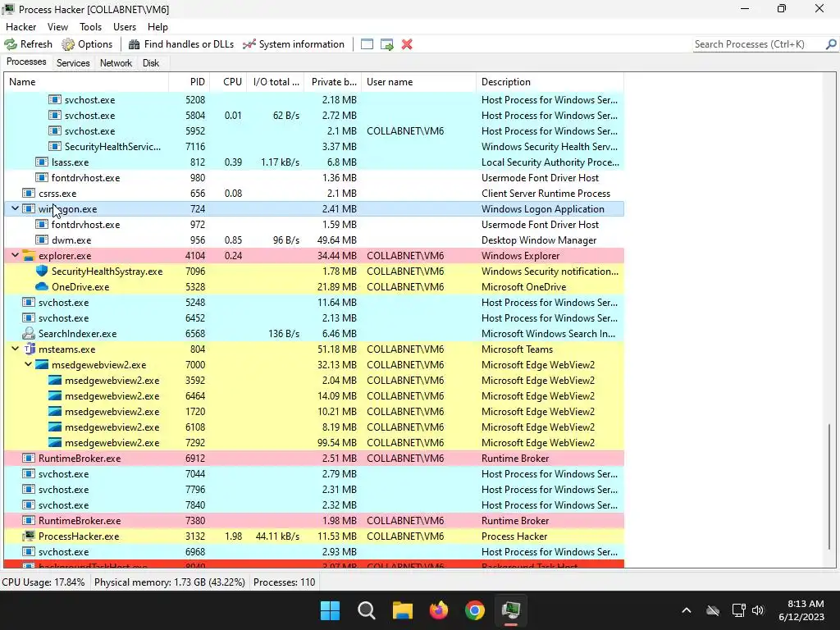The image size is (840, 630).
Task: Sort by the PID column header
Action: (x=189, y=82)
